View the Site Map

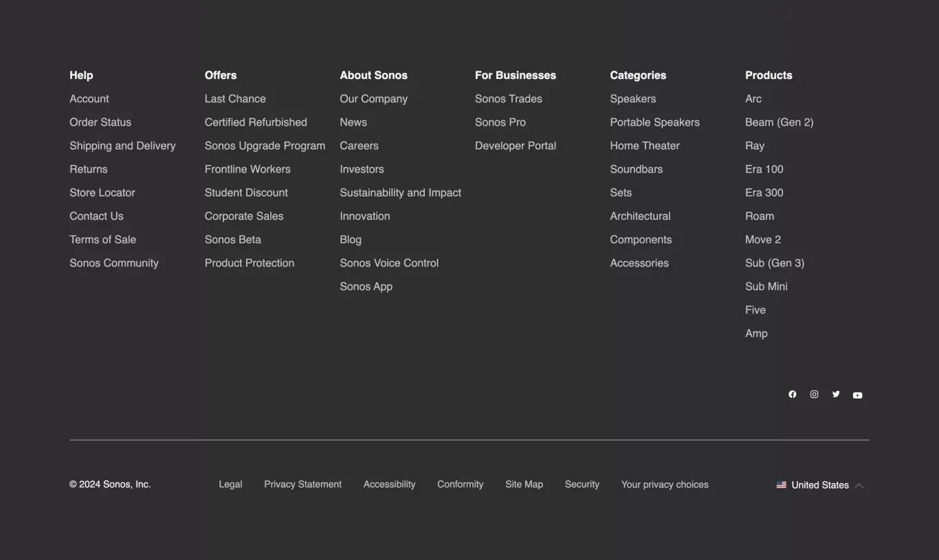coord(524,484)
